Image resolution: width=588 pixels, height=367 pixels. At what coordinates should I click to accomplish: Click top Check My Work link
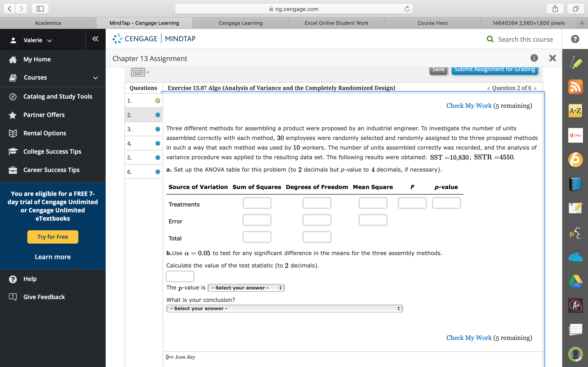coord(469,106)
